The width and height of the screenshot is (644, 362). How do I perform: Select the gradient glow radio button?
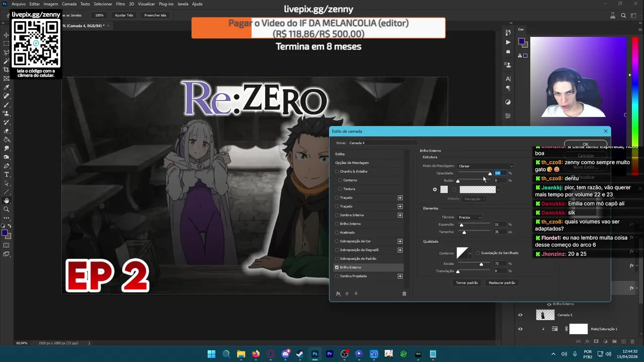click(454, 190)
